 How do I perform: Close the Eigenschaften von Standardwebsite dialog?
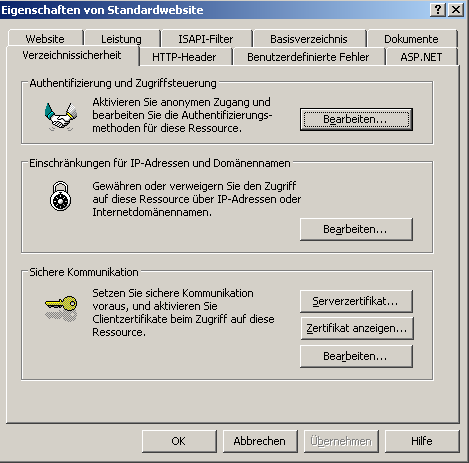pos(456,10)
